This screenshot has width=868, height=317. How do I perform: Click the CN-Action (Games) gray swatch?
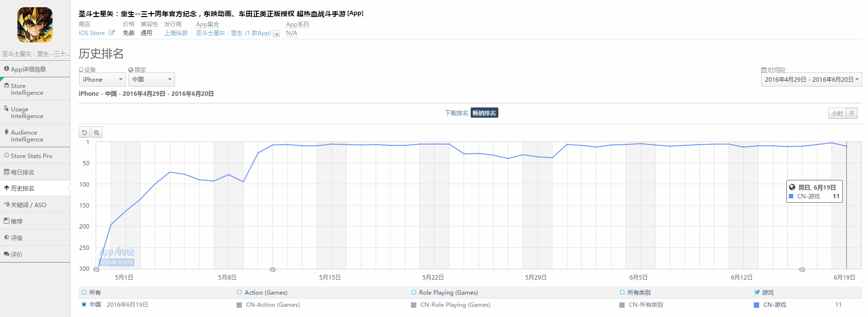point(239,305)
